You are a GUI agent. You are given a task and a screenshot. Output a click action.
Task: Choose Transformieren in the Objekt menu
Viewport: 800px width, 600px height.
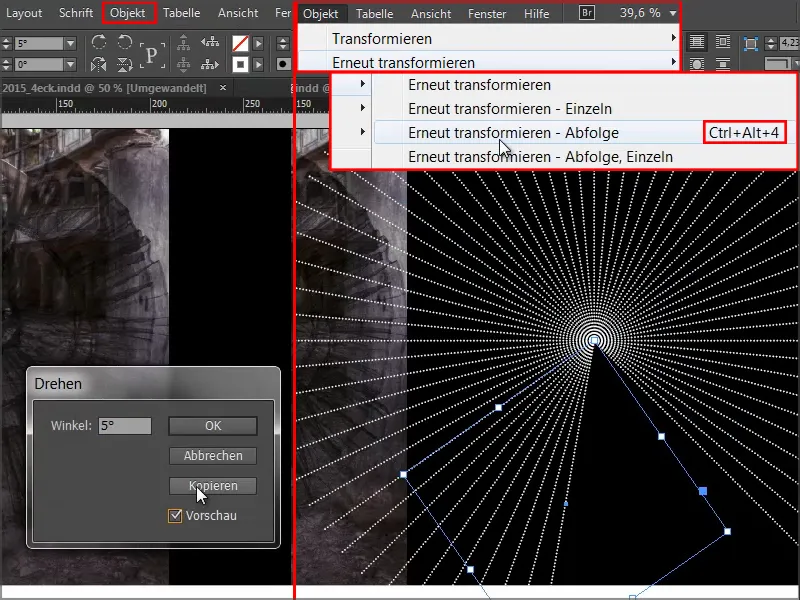tap(488, 39)
